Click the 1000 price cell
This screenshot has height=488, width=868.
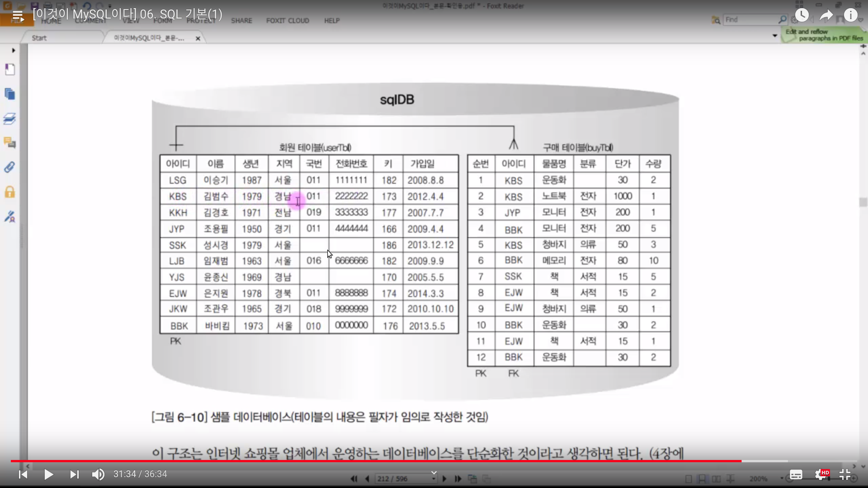(x=623, y=196)
